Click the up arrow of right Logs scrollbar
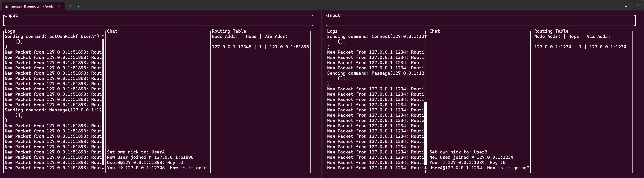Viewport: 644px width, 178px height. 425,36
